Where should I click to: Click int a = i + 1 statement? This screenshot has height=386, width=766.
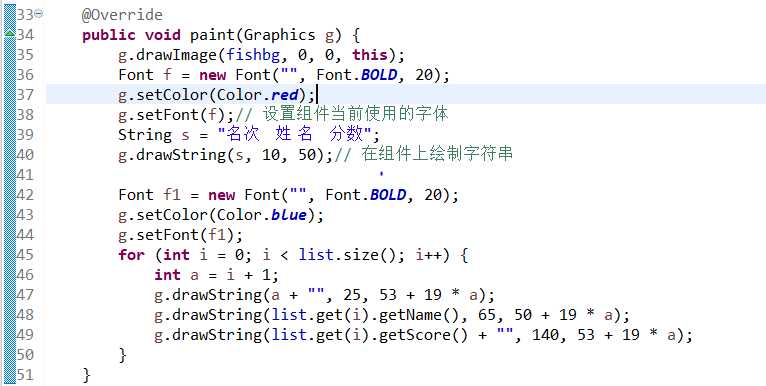click(x=216, y=275)
